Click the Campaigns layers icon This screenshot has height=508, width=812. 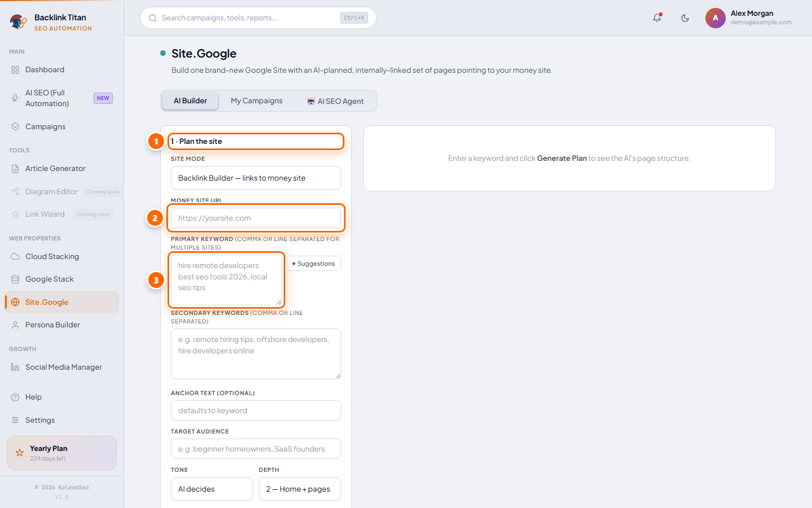point(15,127)
